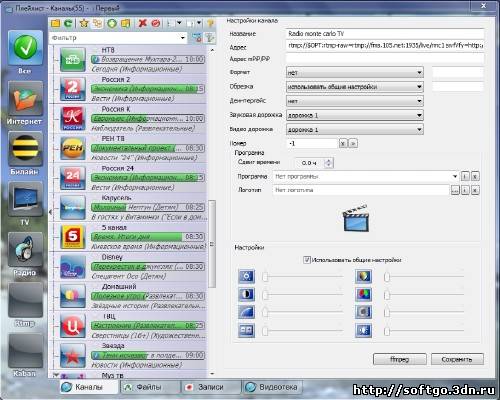Click the brightness slider handle
This screenshot has height=400, width=500.
[x=265, y=276]
